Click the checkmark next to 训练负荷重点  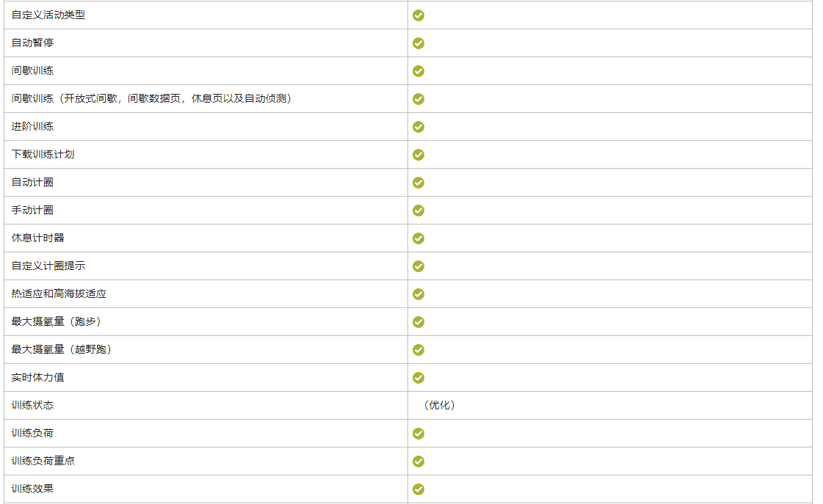[x=418, y=461]
